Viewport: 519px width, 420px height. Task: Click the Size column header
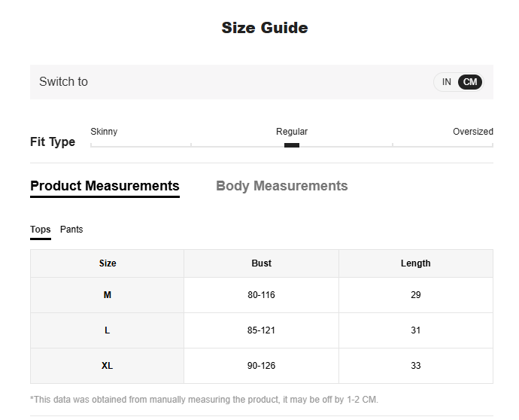pos(108,263)
